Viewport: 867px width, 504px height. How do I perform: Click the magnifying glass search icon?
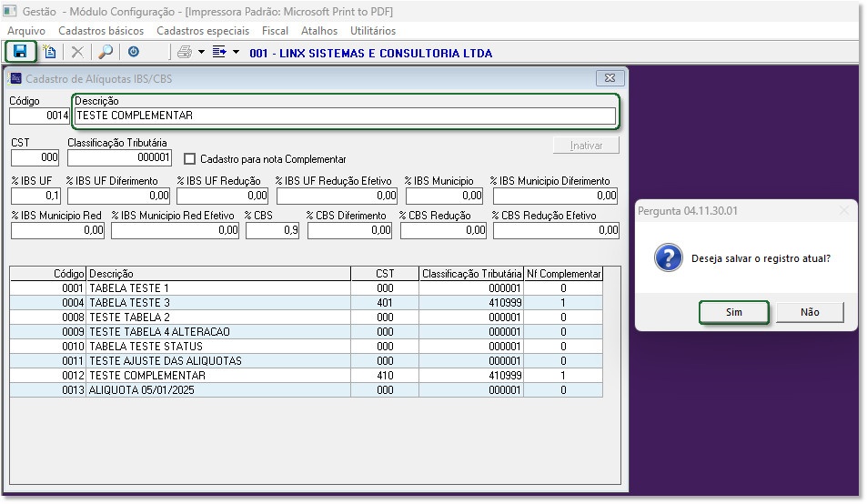[106, 52]
